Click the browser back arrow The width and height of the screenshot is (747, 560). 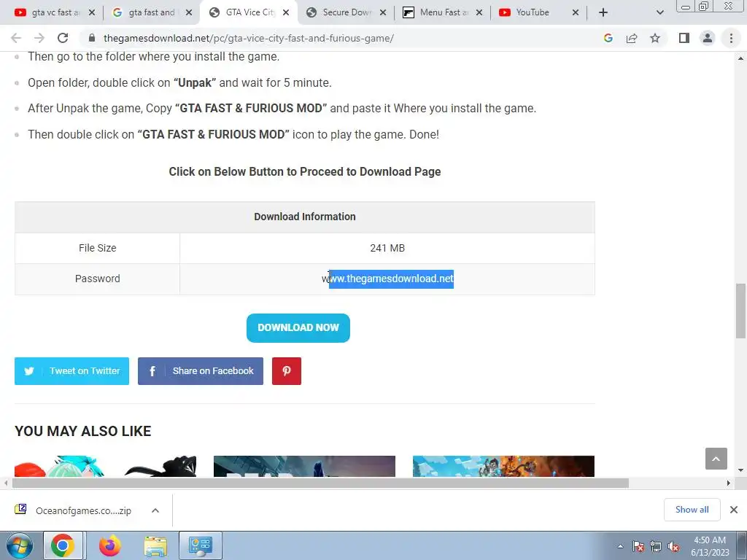[16, 38]
